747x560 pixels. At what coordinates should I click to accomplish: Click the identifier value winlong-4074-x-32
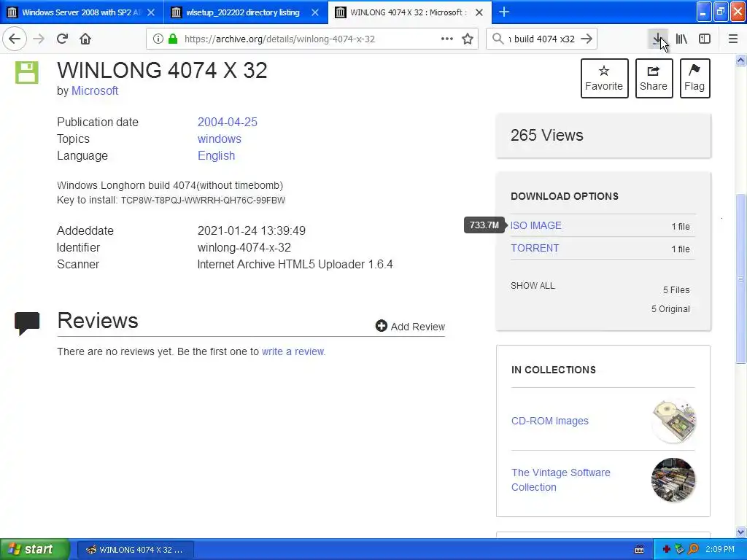(244, 248)
